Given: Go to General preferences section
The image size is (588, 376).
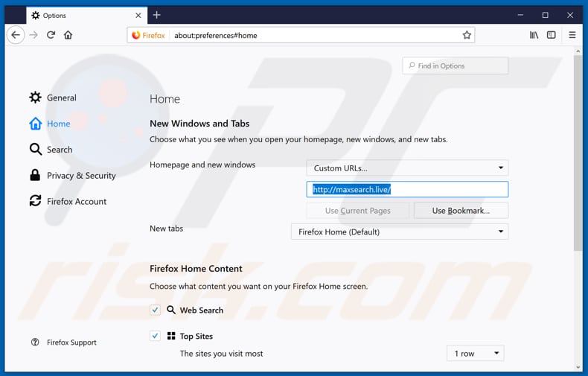Looking at the screenshot, I should click(x=61, y=98).
